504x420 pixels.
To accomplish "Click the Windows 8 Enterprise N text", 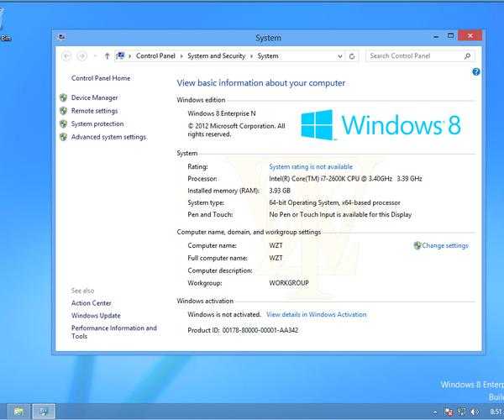I will (222, 113).
